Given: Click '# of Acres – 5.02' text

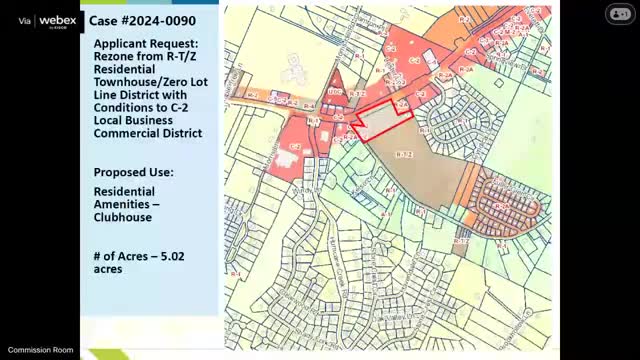Looking at the screenshot, I should (x=139, y=256).
